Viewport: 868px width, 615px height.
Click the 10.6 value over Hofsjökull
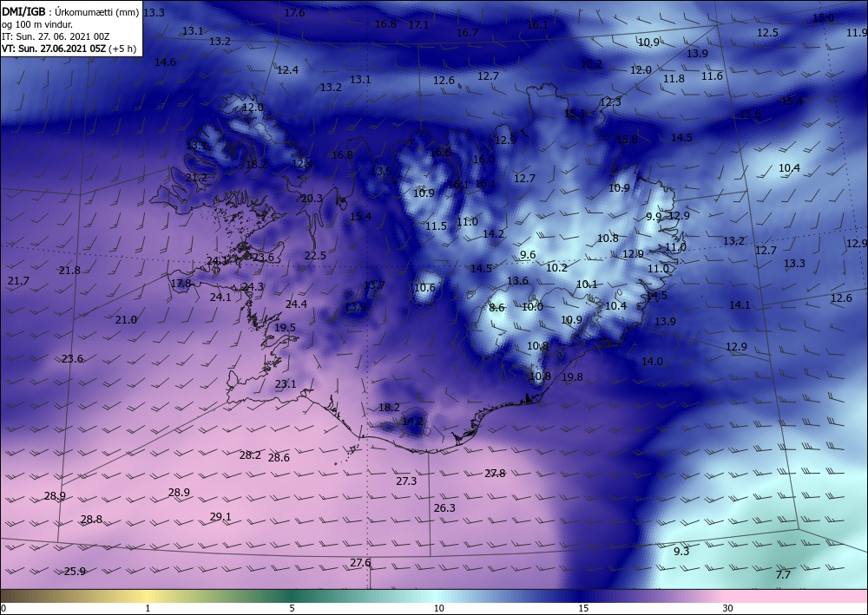424,288
